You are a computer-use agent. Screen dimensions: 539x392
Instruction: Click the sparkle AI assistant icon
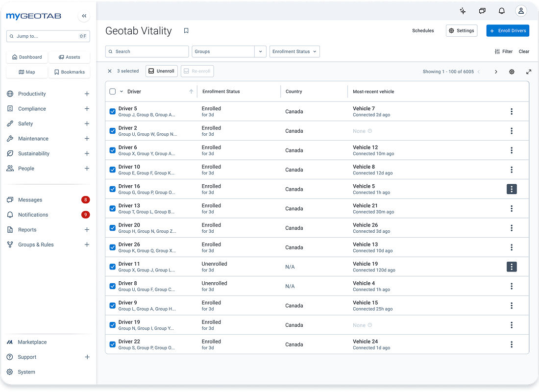(x=463, y=11)
